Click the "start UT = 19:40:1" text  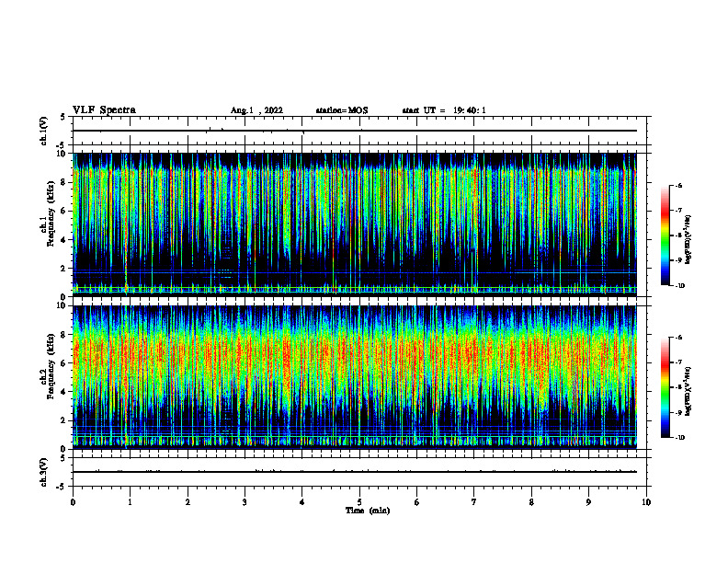444,110
